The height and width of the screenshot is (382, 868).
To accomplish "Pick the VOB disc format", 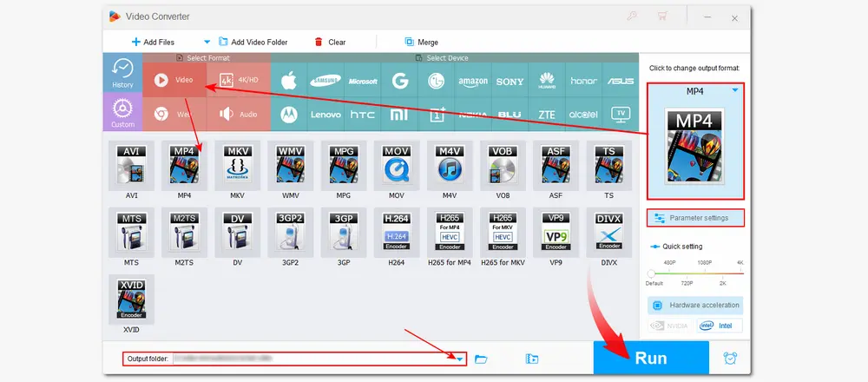I will click(x=503, y=166).
